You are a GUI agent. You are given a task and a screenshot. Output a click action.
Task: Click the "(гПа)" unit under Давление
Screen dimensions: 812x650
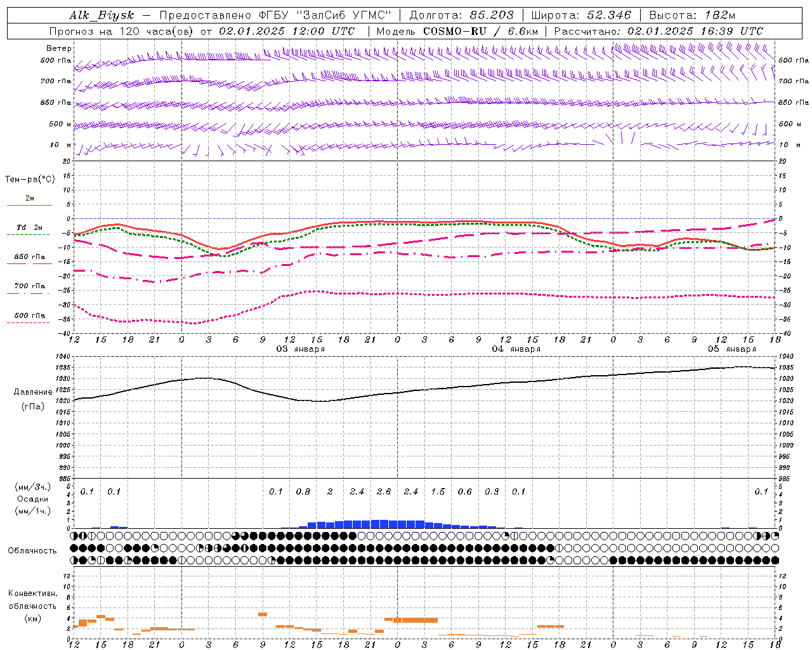pyautogui.click(x=33, y=407)
